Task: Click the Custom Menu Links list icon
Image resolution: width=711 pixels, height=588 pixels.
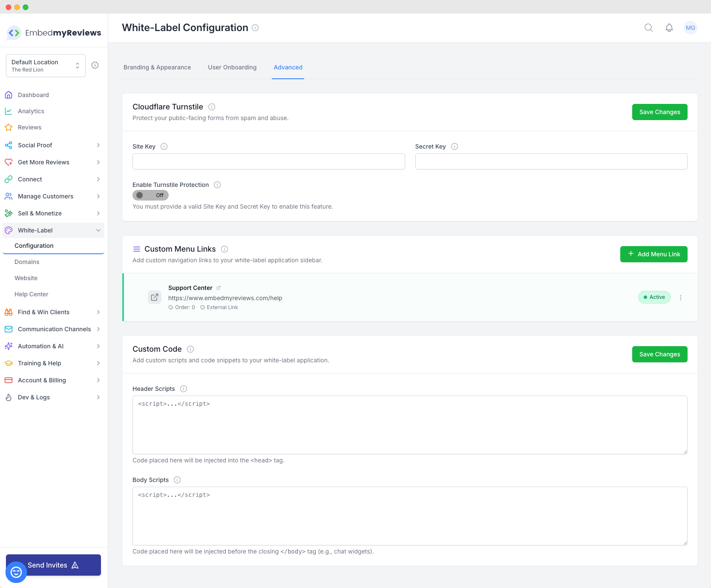Action: pyautogui.click(x=137, y=249)
